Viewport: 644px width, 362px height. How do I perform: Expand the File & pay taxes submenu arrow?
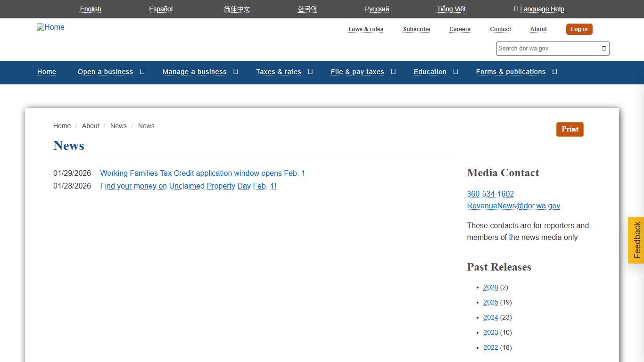click(393, 72)
